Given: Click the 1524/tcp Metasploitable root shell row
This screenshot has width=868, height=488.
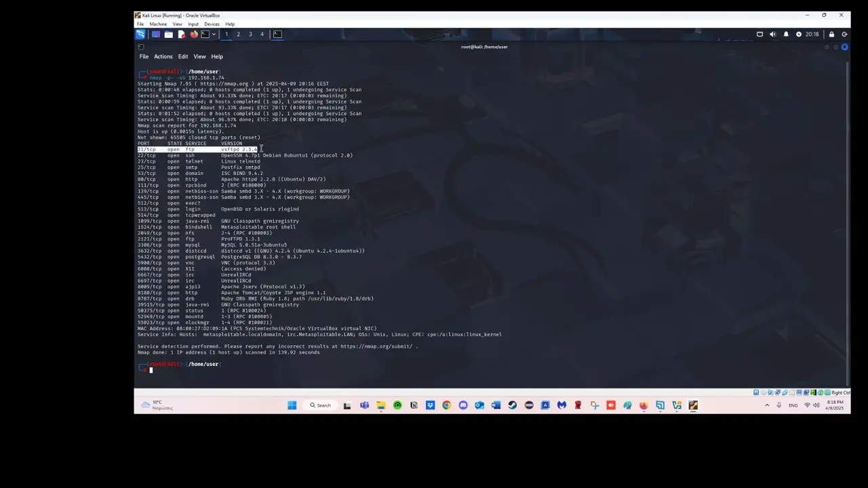Looking at the screenshot, I should pyautogui.click(x=216, y=227).
